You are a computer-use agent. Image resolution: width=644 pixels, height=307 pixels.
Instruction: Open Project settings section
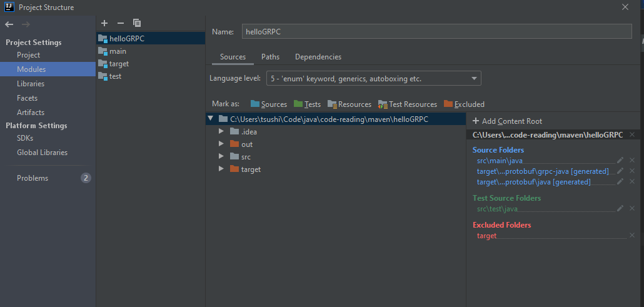(28, 55)
